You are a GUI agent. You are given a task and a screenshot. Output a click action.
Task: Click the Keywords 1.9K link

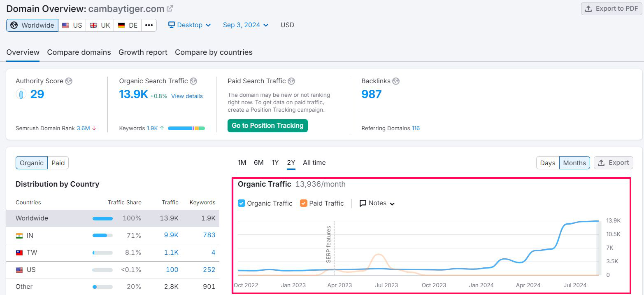pyautogui.click(x=152, y=128)
